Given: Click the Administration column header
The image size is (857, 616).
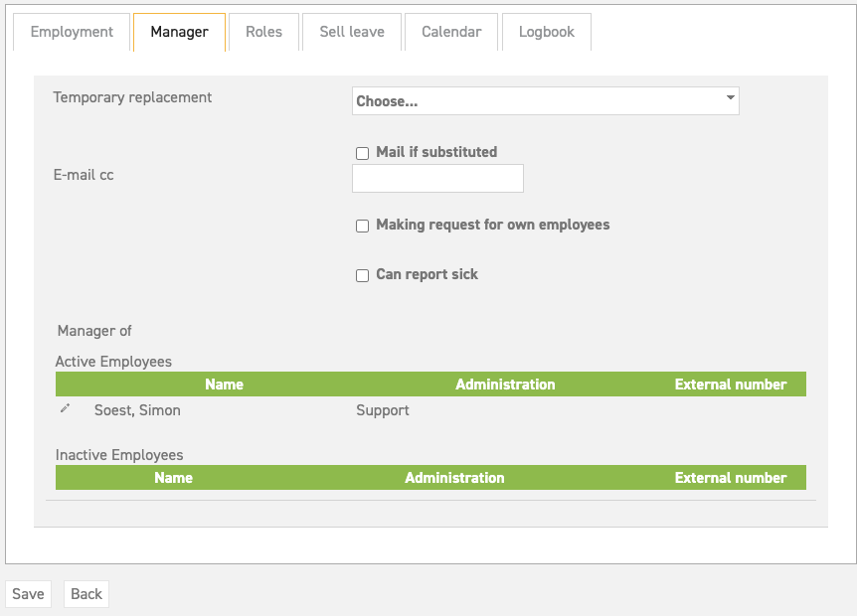Looking at the screenshot, I should tap(504, 385).
